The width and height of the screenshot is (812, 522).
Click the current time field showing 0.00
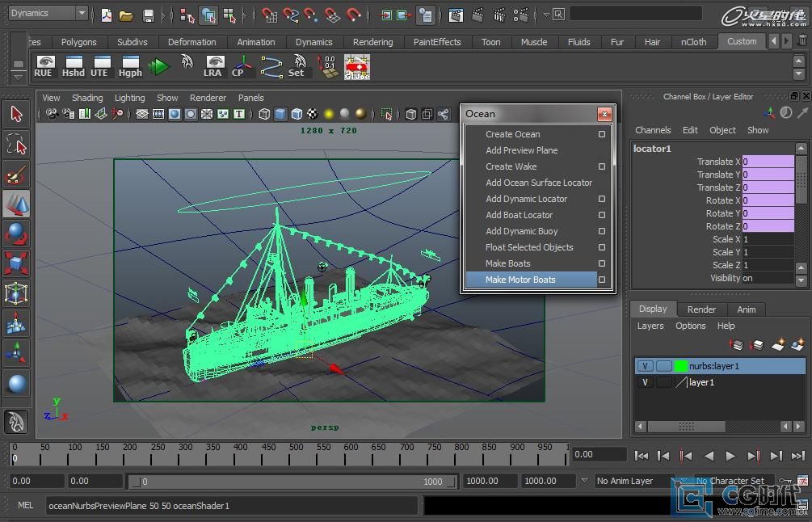600,455
